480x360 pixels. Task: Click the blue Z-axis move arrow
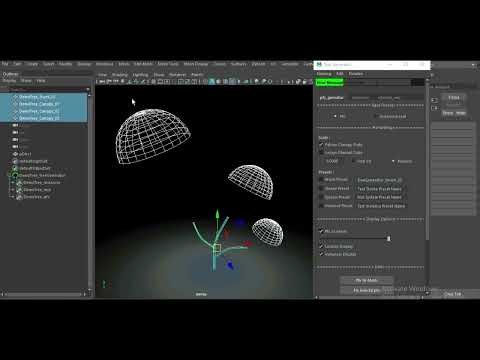point(230,265)
